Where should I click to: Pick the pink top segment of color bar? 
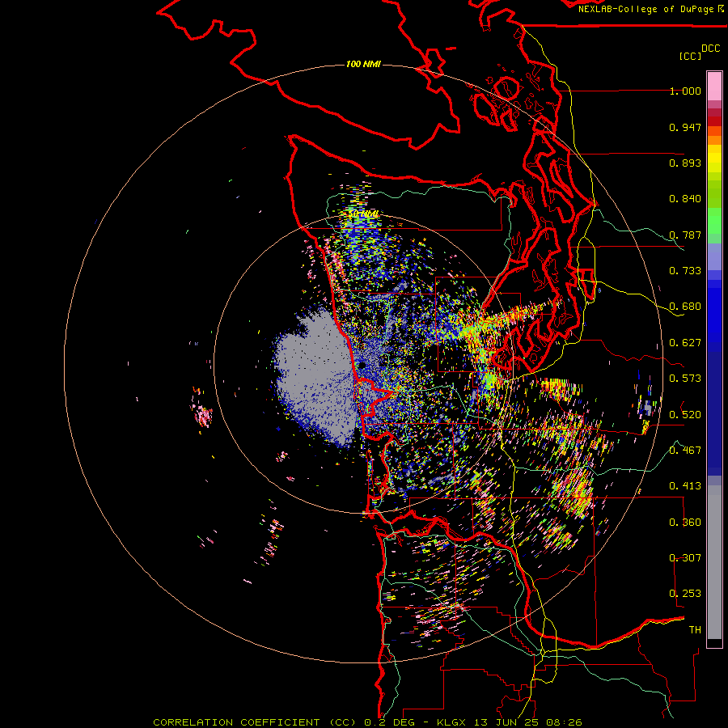[x=714, y=86]
